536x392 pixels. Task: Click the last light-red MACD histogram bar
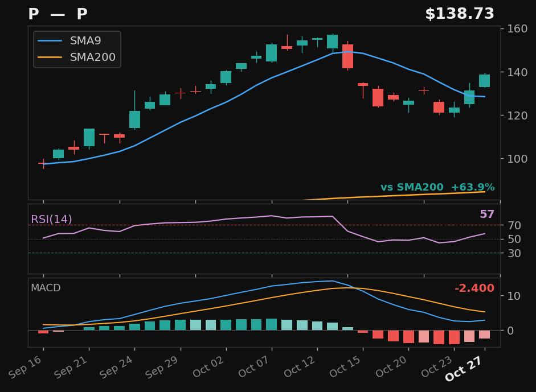point(484,335)
